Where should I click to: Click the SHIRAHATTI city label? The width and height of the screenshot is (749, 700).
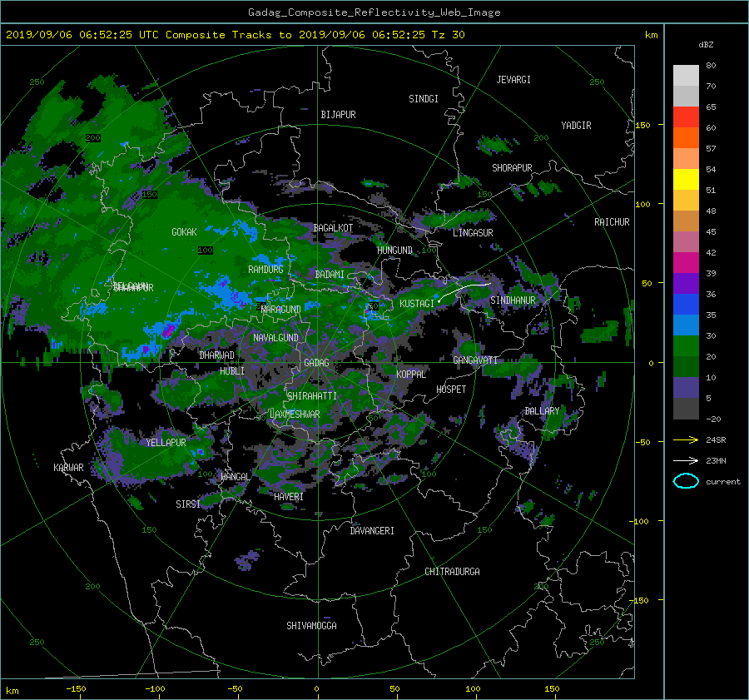pyautogui.click(x=312, y=396)
